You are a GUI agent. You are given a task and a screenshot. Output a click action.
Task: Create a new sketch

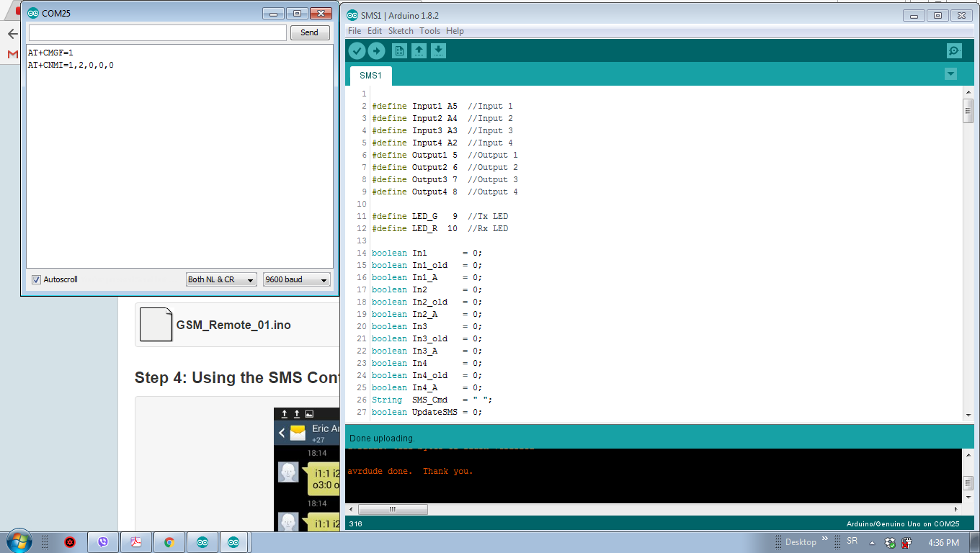pyautogui.click(x=398, y=50)
